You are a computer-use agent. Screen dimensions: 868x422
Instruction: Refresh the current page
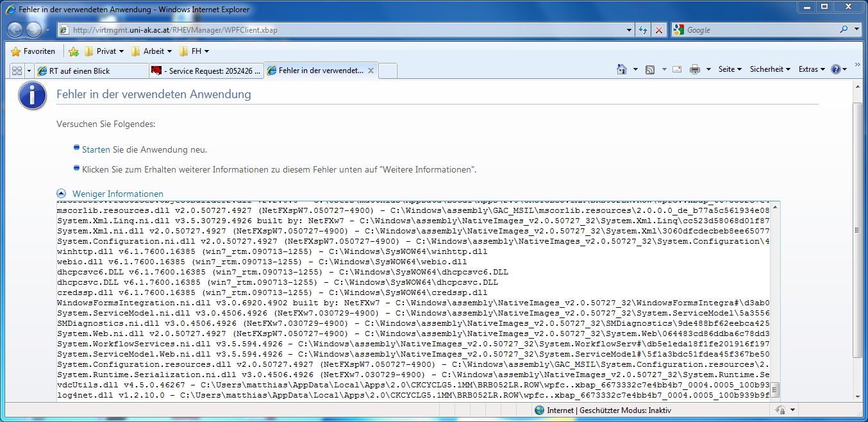642,29
